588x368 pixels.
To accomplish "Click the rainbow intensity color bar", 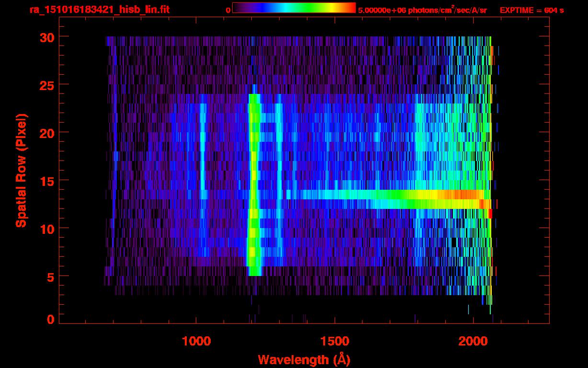I will coord(294,8).
